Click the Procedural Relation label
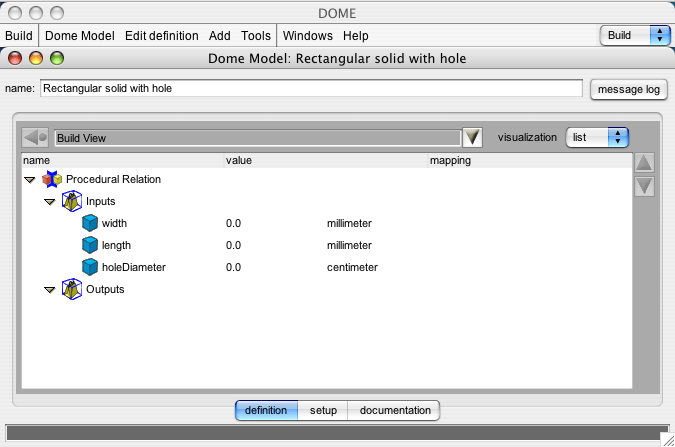This screenshot has height=447, width=675. [113, 179]
